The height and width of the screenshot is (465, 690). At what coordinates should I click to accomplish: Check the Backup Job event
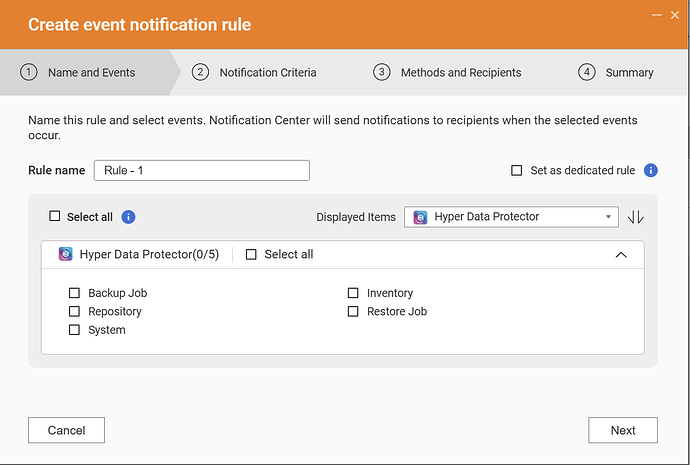click(x=74, y=293)
